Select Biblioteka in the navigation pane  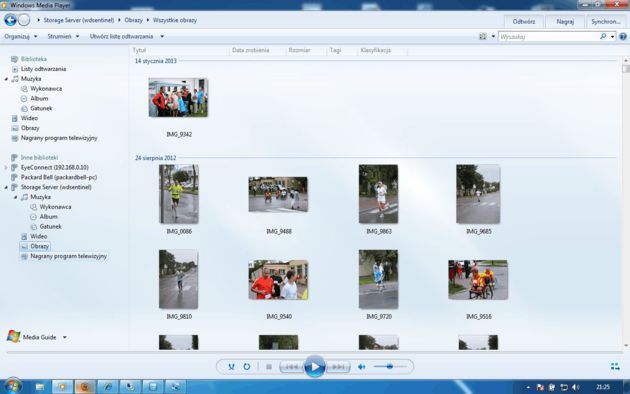(x=34, y=59)
